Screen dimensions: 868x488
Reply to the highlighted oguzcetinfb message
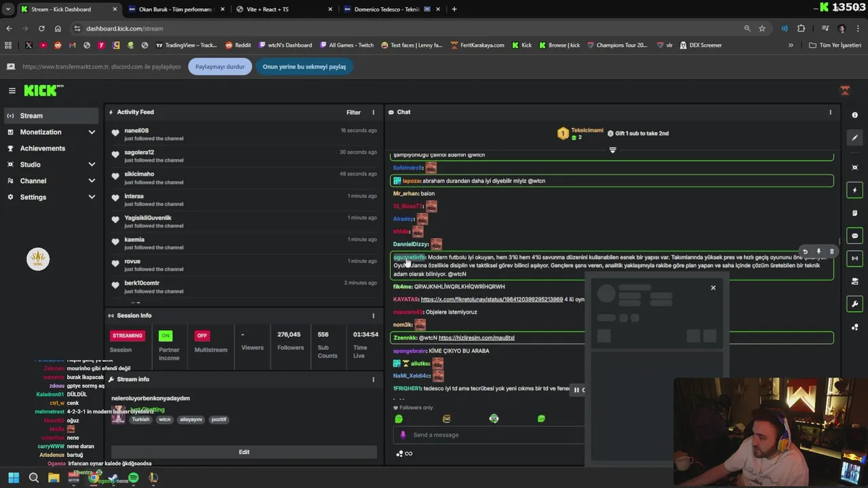[805, 251]
